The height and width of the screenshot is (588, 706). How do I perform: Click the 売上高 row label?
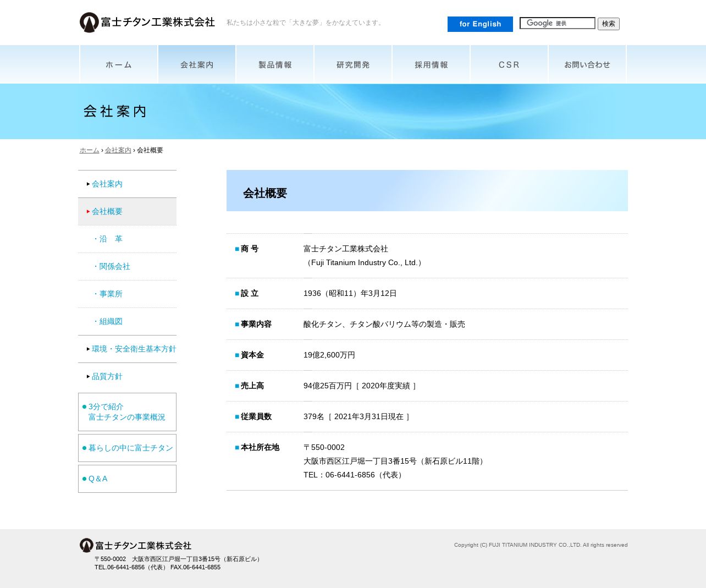[x=252, y=386]
